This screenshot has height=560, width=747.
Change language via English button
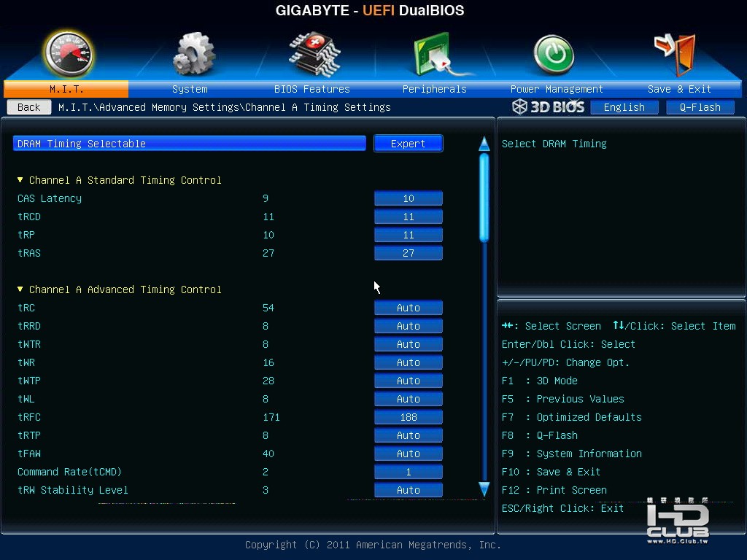point(624,107)
